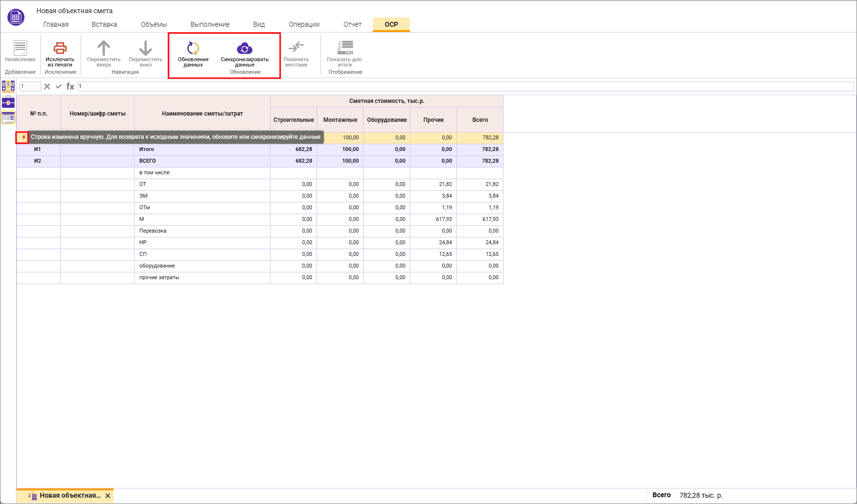
Task: Click the Переместить вверх arrow
Action: click(x=103, y=48)
